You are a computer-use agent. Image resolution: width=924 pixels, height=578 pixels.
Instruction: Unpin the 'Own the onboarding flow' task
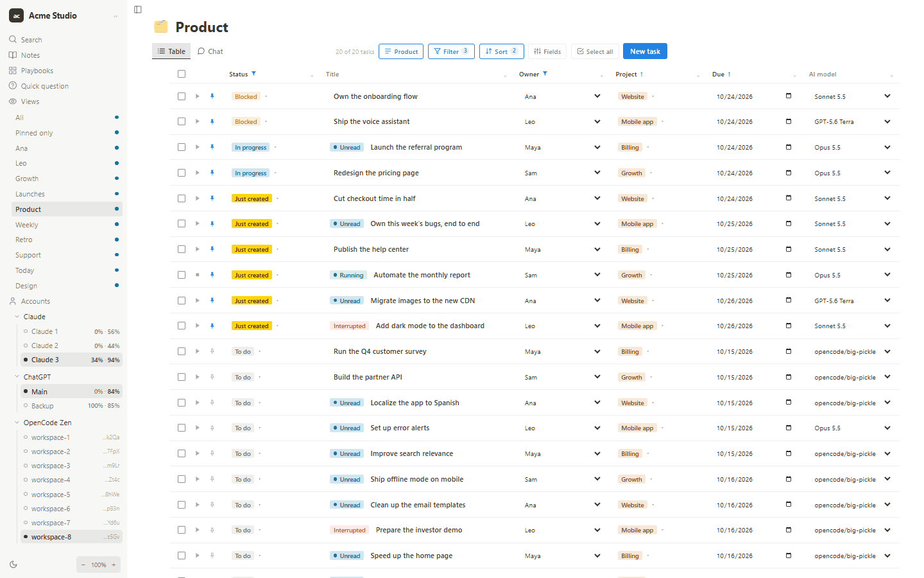click(x=212, y=96)
